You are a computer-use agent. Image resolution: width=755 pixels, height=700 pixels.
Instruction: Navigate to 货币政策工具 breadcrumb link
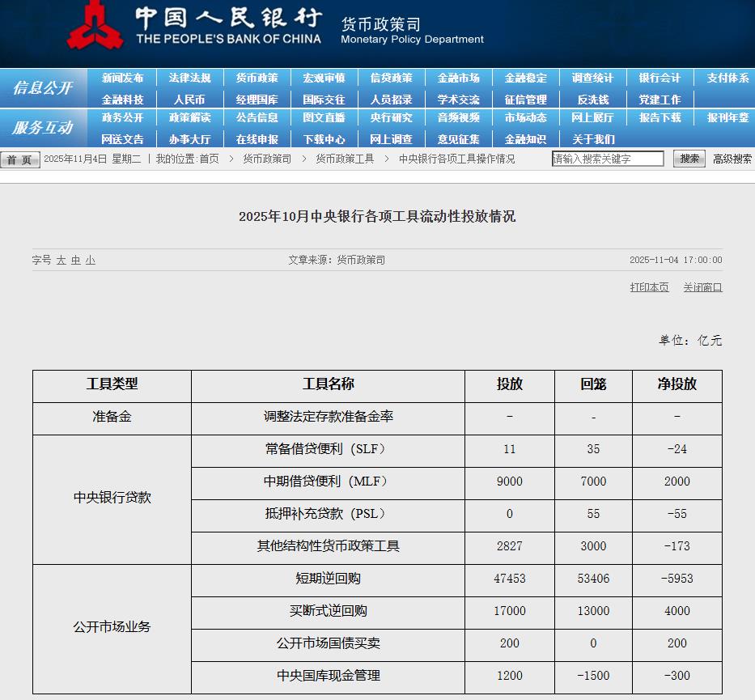click(x=344, y=159)
